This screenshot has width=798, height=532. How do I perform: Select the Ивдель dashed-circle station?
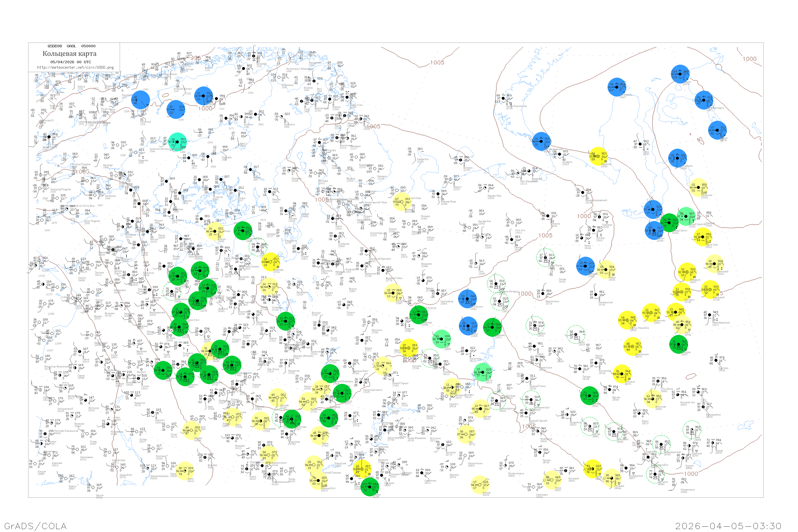534,325
